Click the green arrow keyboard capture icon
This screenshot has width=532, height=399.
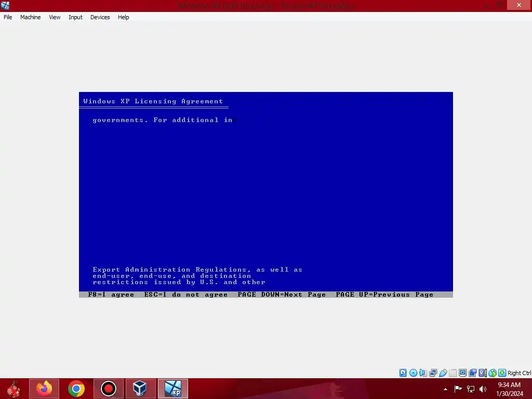pyautogui.click(x=502, y=373)
